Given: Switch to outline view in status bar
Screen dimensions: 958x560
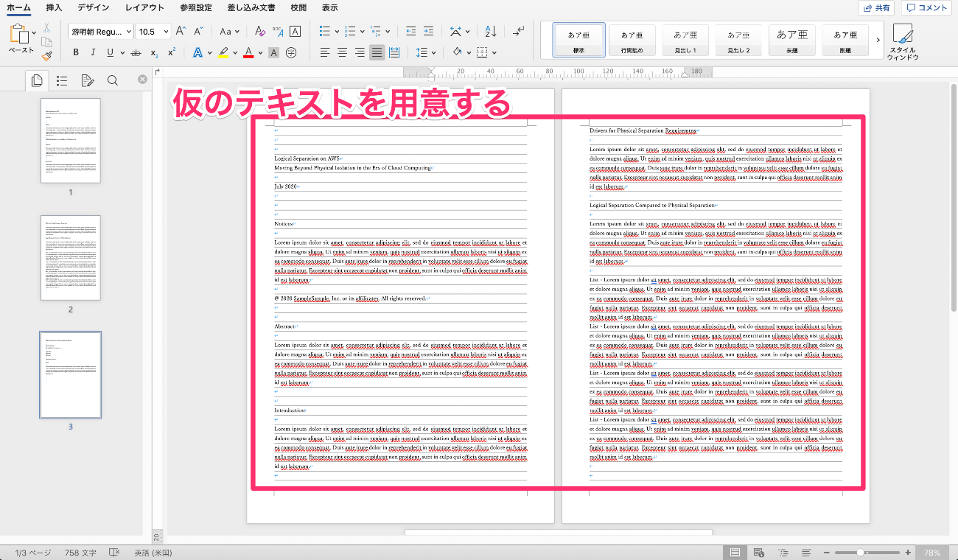Looking at the screenshot, I should point(783,553).
